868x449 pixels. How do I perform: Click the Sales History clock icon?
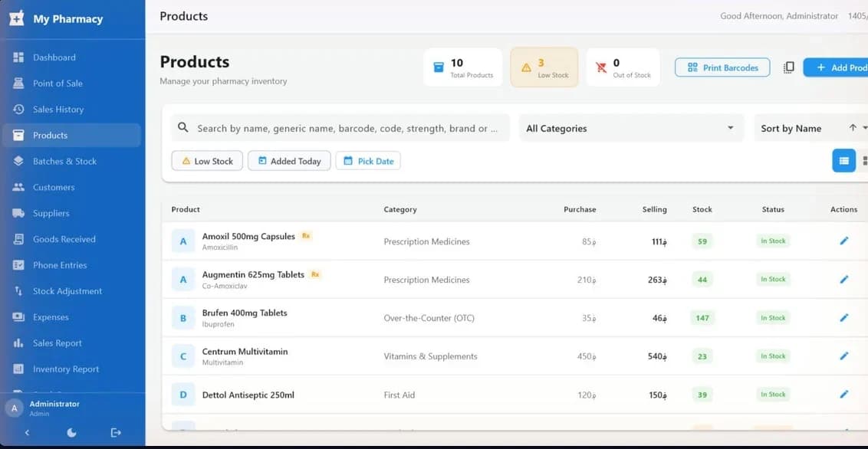pyautogui.click(x=19, y=109)
